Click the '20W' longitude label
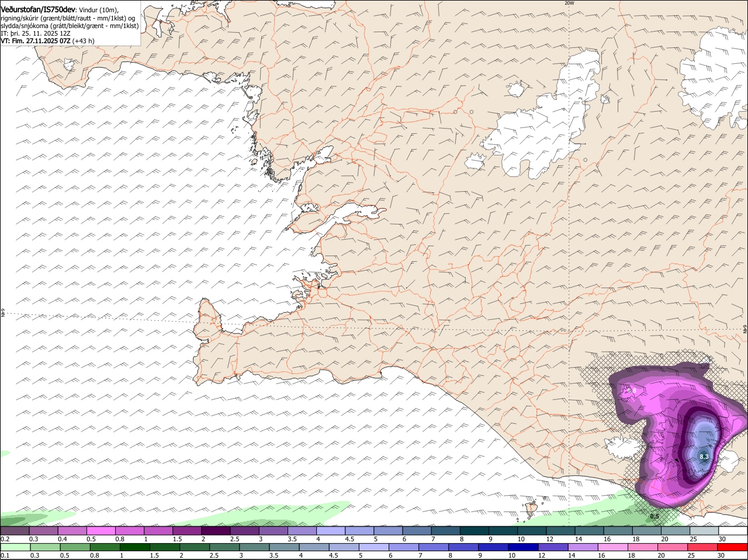This screenshot has height=560, width=748. click(x=569, y=3)
